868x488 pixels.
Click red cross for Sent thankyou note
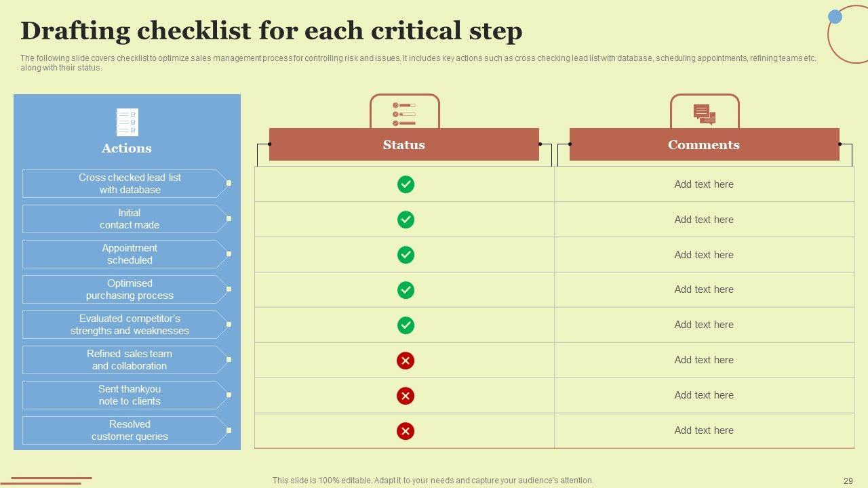tap(406, 396)
